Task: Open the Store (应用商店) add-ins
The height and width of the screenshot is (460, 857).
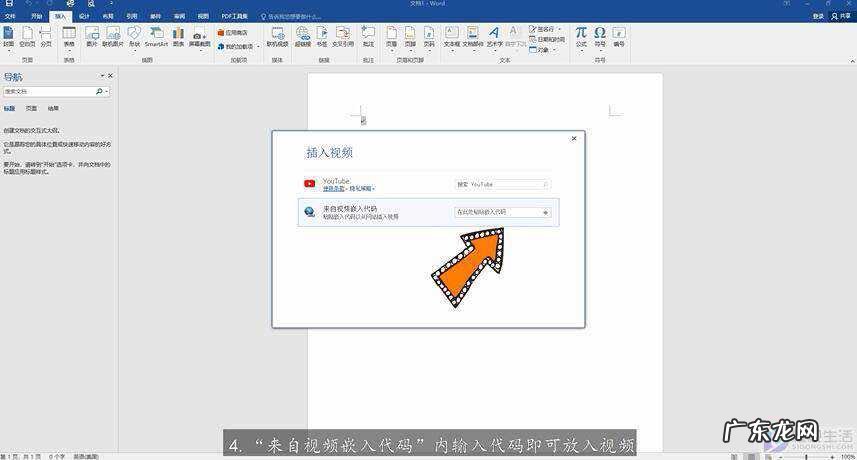Action: pos(232,33)
